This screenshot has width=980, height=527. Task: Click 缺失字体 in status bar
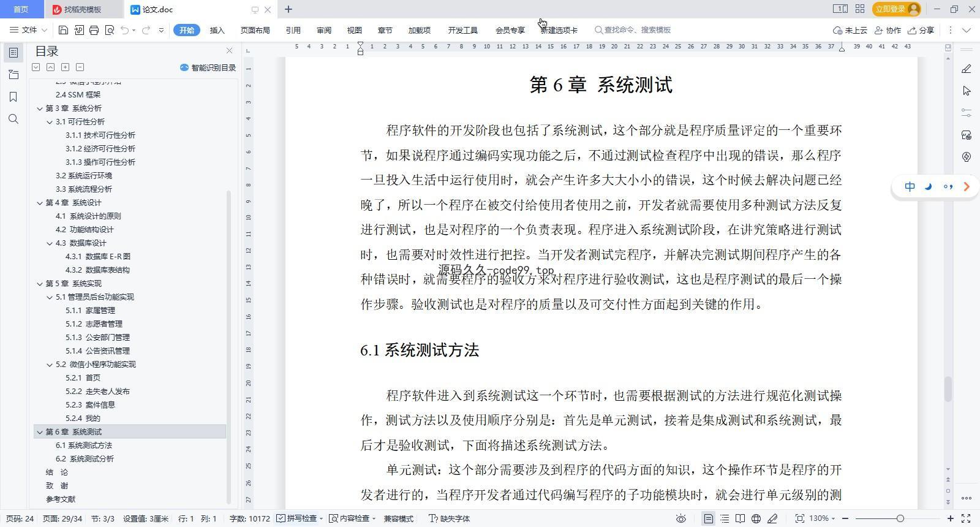pyautogui.click(x=449, y=518)
